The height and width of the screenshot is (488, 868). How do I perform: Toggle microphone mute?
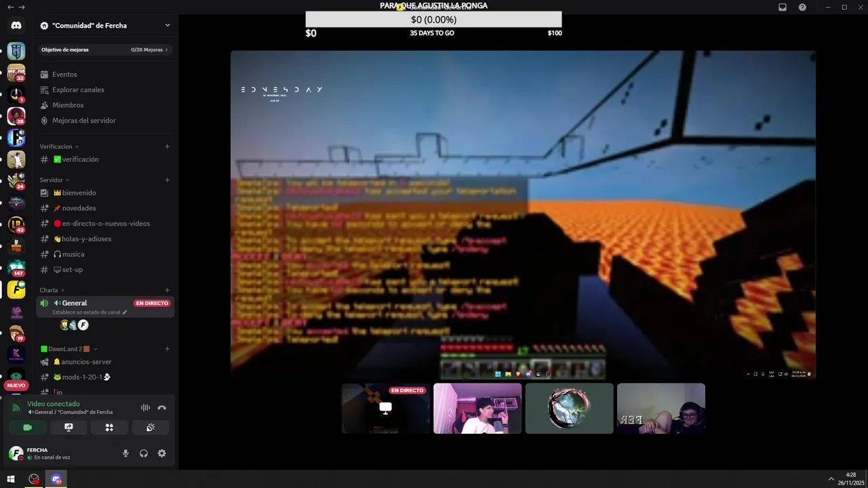tap(125, 453)
